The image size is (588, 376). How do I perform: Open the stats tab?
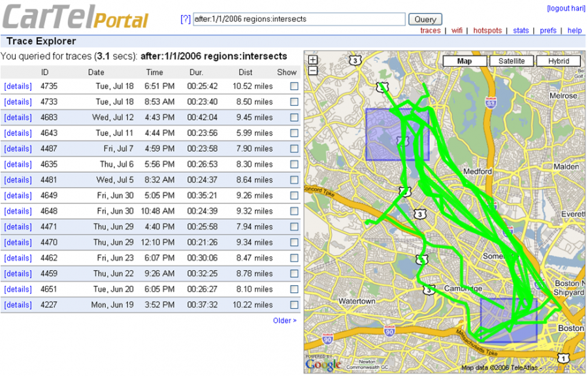[x=521, y=30]
